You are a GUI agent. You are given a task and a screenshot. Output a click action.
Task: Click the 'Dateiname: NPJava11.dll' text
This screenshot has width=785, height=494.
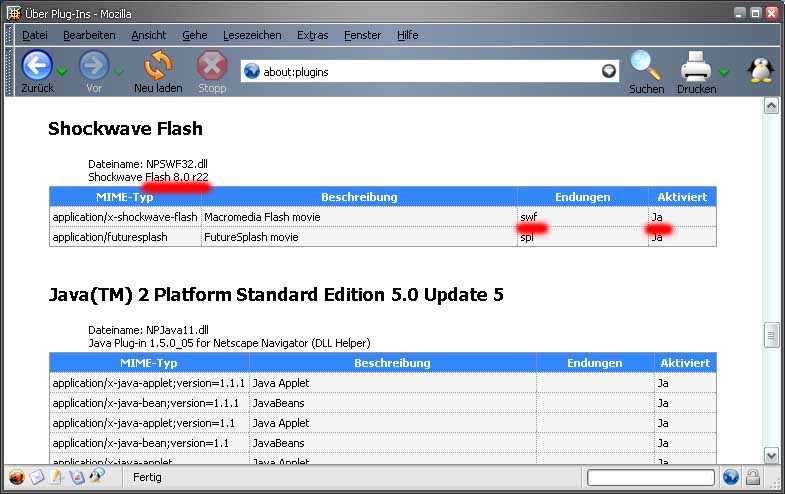148,330
